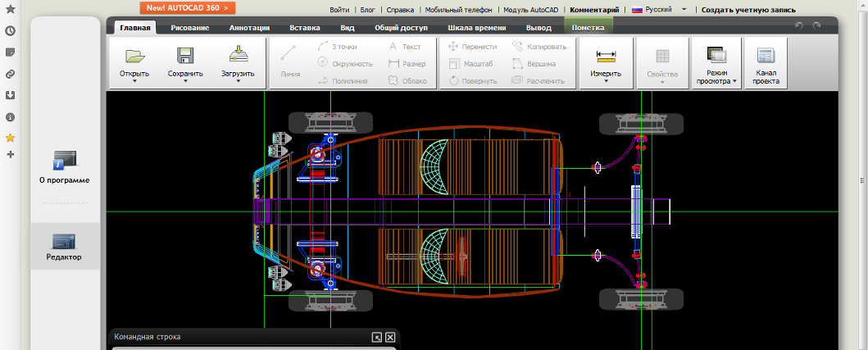Viewport: 868px width, 350px height.
Task: Click the star icon in left sidebar
Action: tap(9, 9)
